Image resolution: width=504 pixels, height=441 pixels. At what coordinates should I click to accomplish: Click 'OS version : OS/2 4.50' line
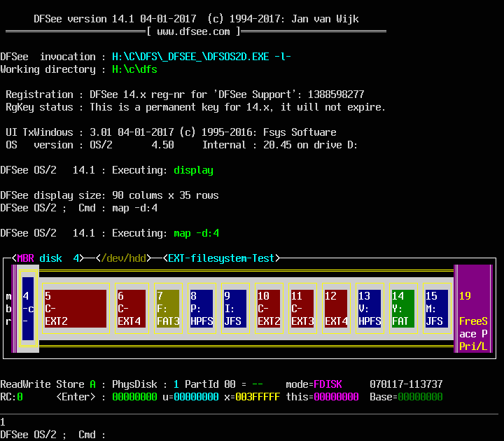tap(90, 145)
